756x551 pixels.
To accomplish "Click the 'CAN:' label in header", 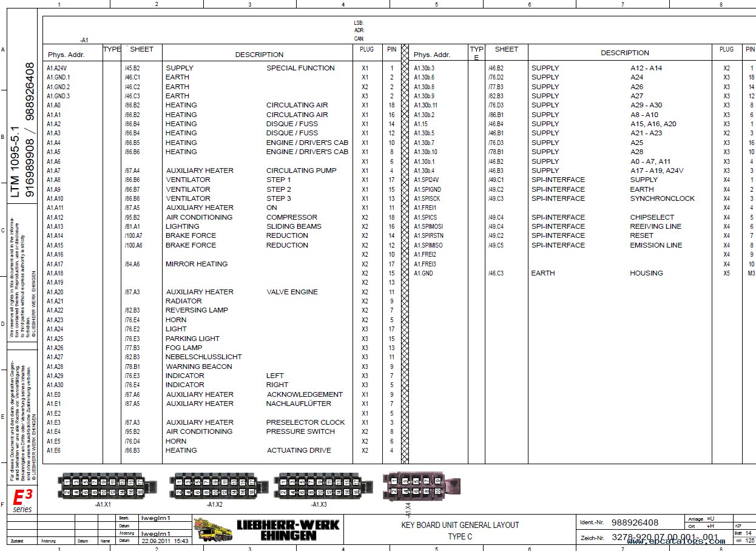I will (x=359, y=39).
